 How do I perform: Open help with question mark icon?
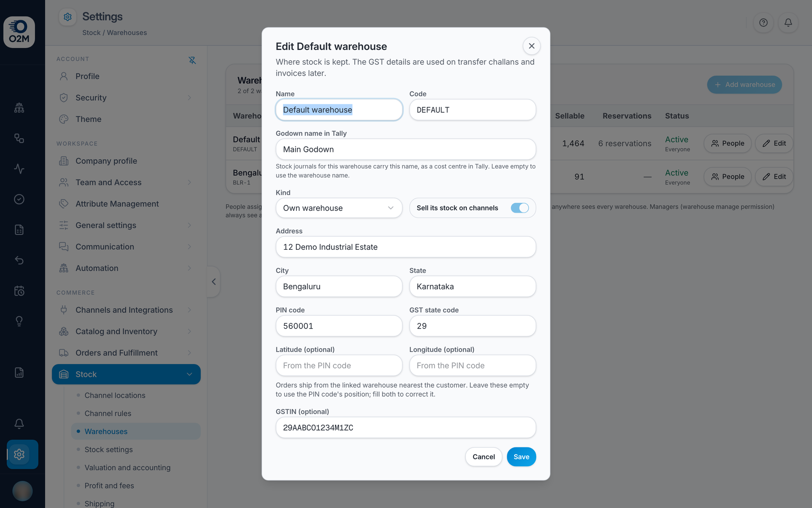click(763, 23)
